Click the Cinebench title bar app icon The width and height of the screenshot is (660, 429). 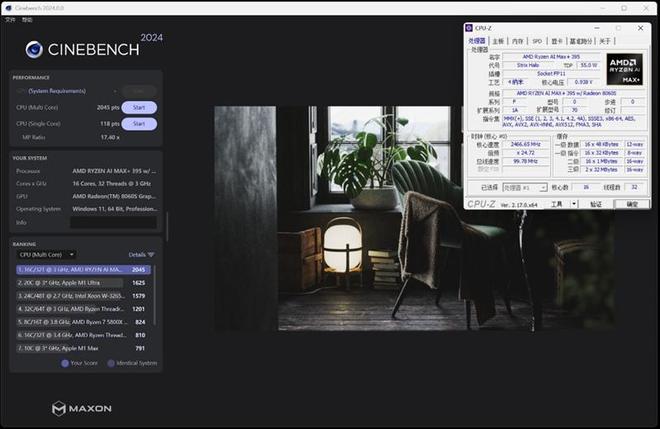(x=8, y=8)
